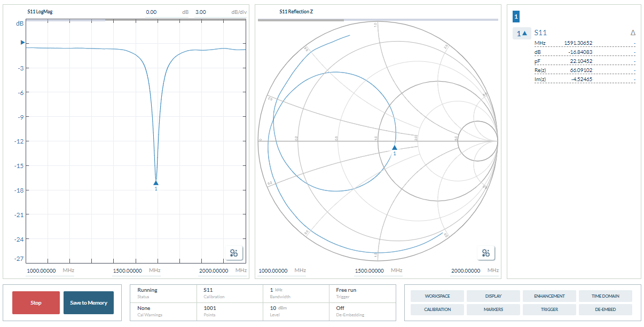Click the S11 Calibration cell
The image size is (644, 327).
click(230, 293)
